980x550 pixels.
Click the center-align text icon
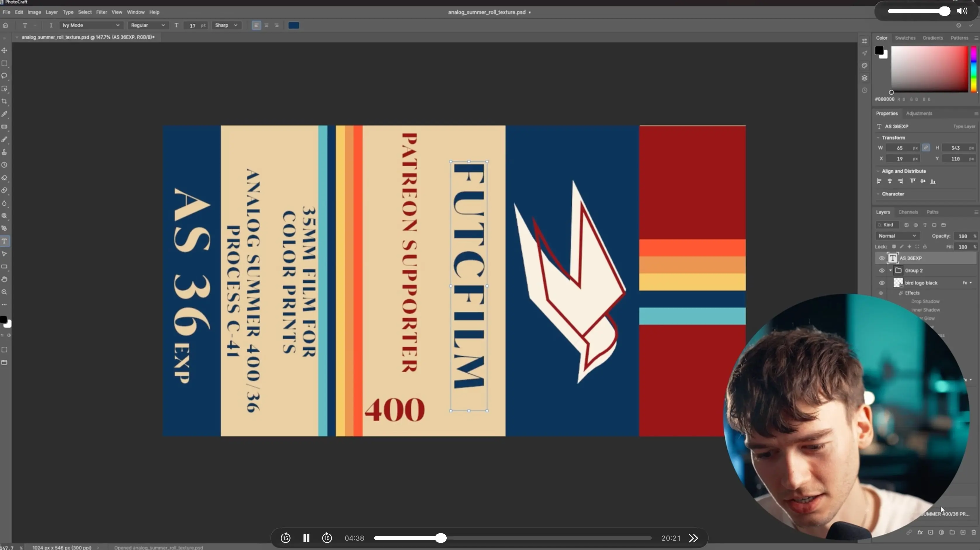point(266,25)
